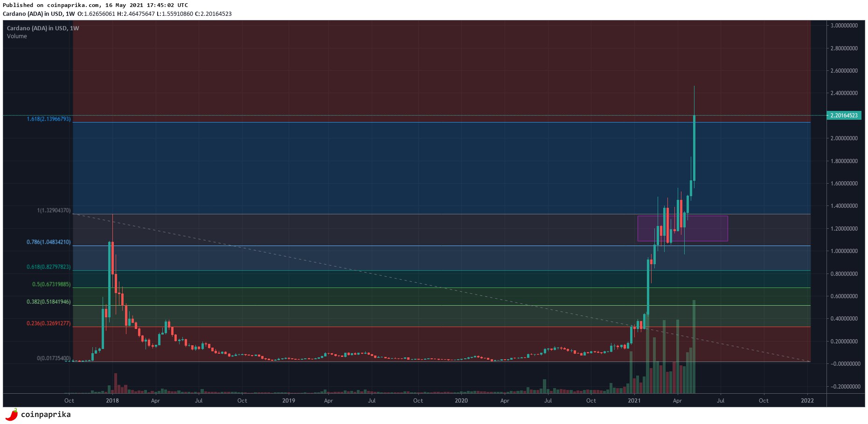The height and width of the screenshot is (424, 868).
Task: Click the 3.00000000 price axis label
Action: (844, 26)
